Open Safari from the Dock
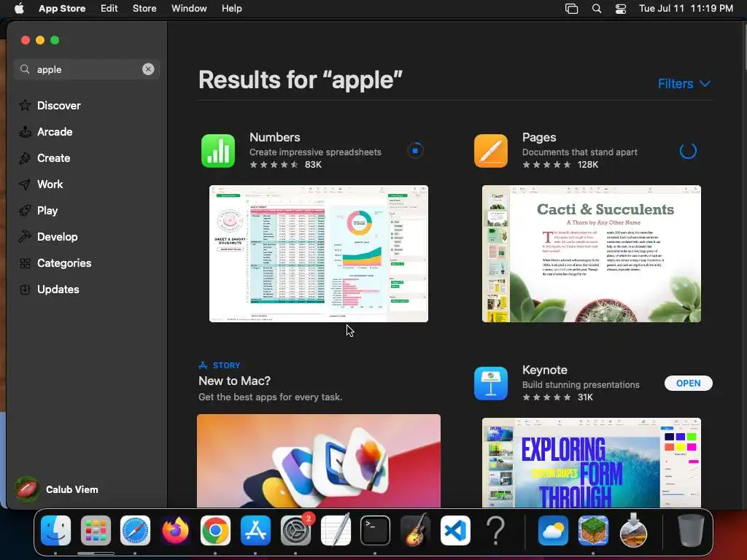The image size is (747, 560). tap(135, 530)
